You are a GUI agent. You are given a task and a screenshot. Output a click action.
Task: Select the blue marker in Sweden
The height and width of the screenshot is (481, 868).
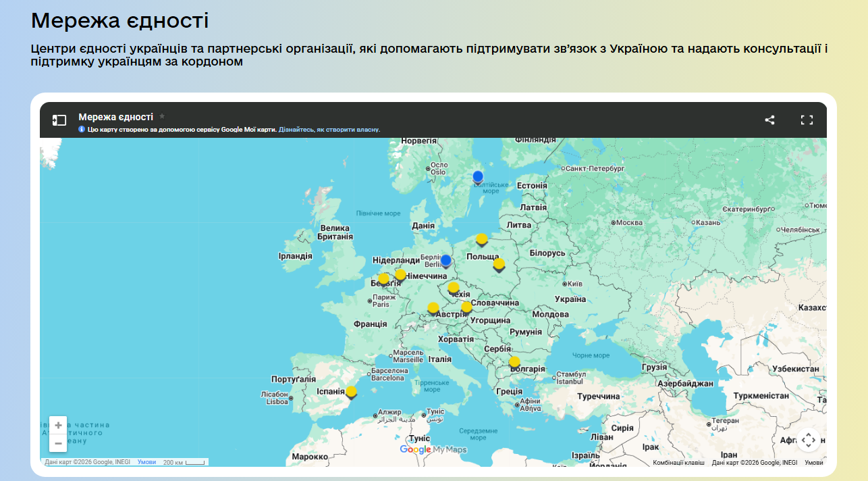[x=478, y=177]
